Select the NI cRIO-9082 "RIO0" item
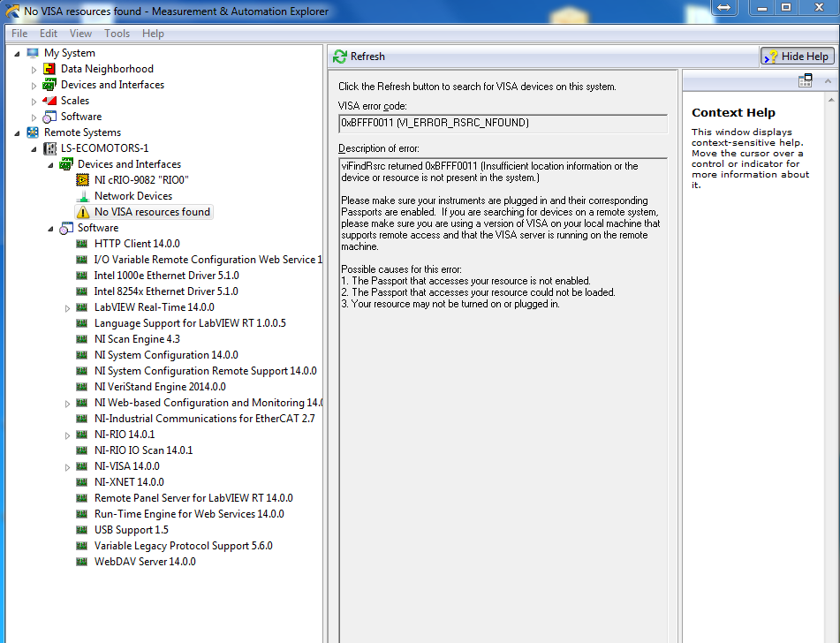 141,180
